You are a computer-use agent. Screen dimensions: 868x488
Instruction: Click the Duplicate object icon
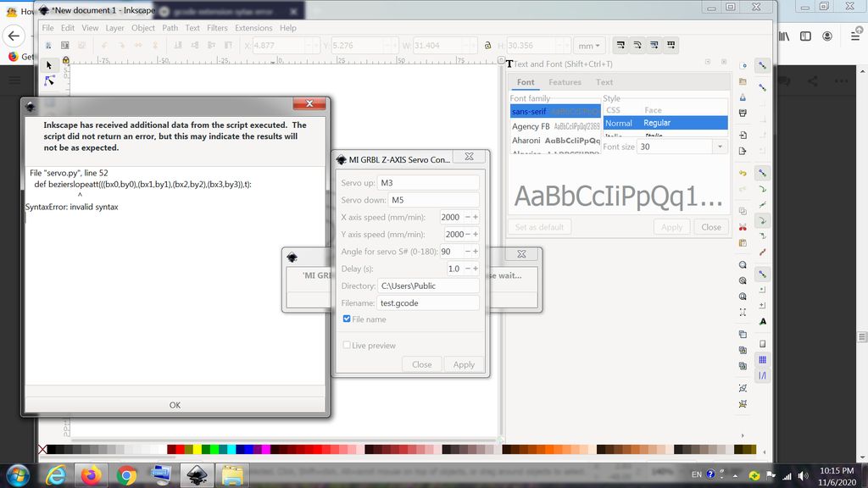743,334
